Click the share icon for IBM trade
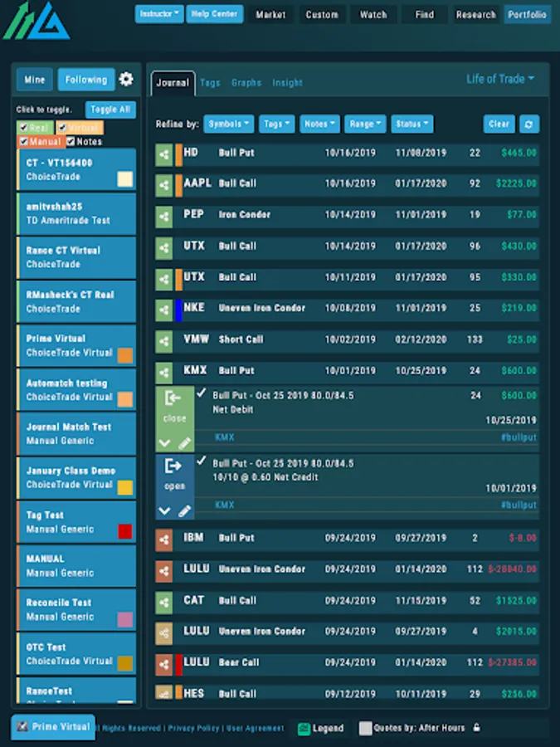560x747 pixels. tap(163, 540)
